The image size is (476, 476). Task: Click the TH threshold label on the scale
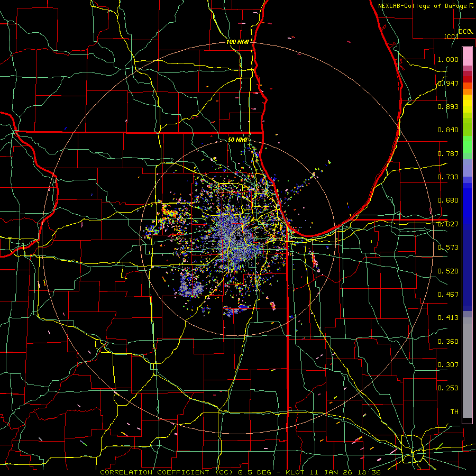[454, 412]
